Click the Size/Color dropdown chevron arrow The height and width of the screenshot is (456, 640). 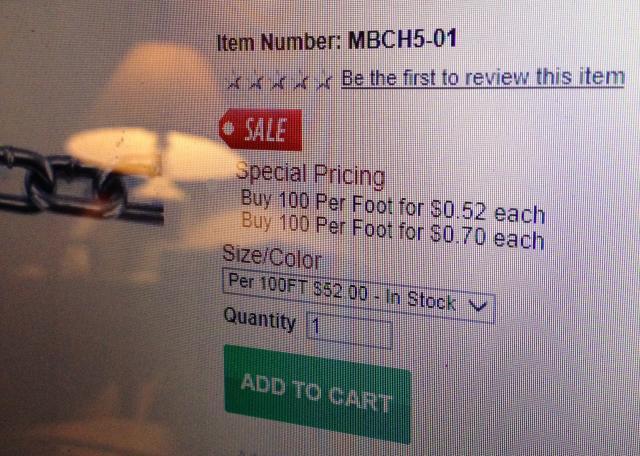[x=477, y=306]
